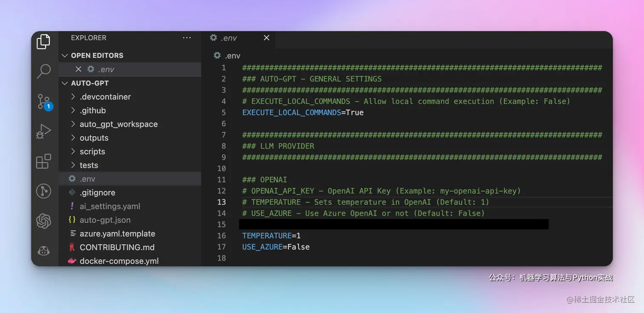
Task: Select the .env editor tab
Action: 239,38
